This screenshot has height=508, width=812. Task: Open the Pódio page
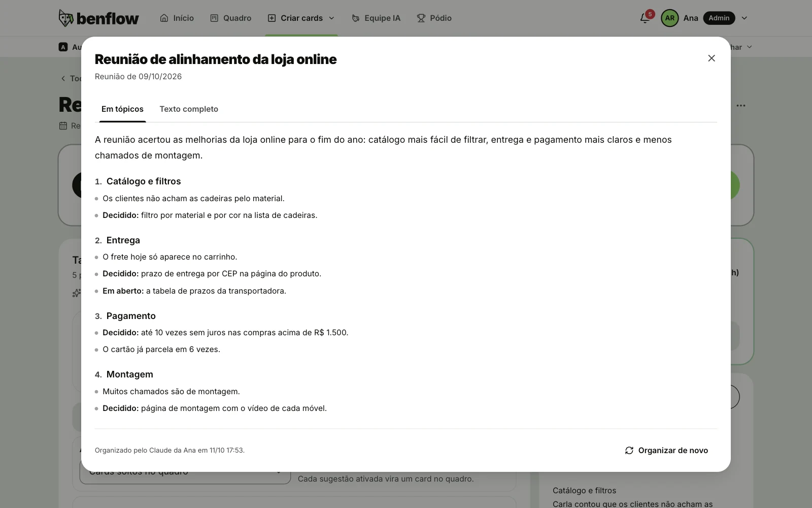(434, 18)
